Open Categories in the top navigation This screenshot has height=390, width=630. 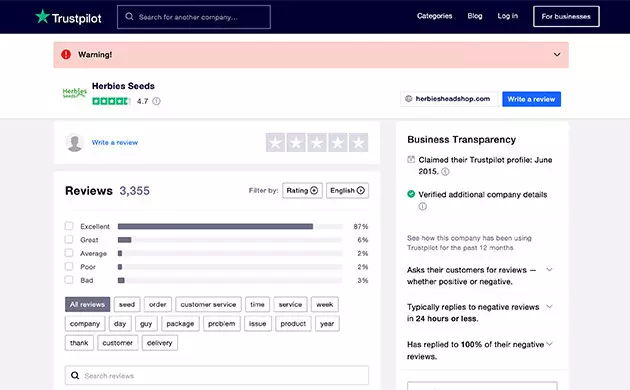[x=434, y=16]
